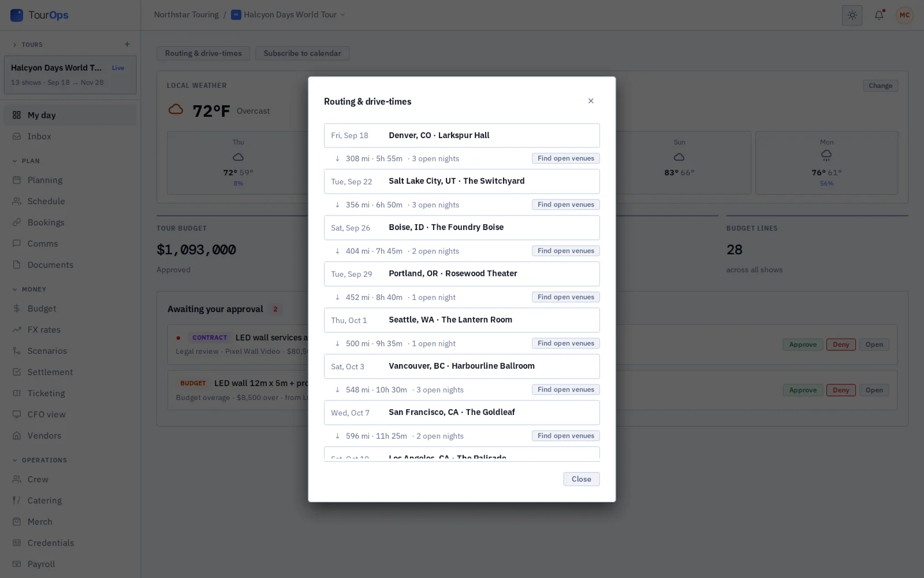This screenshot has height=578, width=924.
Task: Find open venues after Denver, CO
Action: click(566, 158)
